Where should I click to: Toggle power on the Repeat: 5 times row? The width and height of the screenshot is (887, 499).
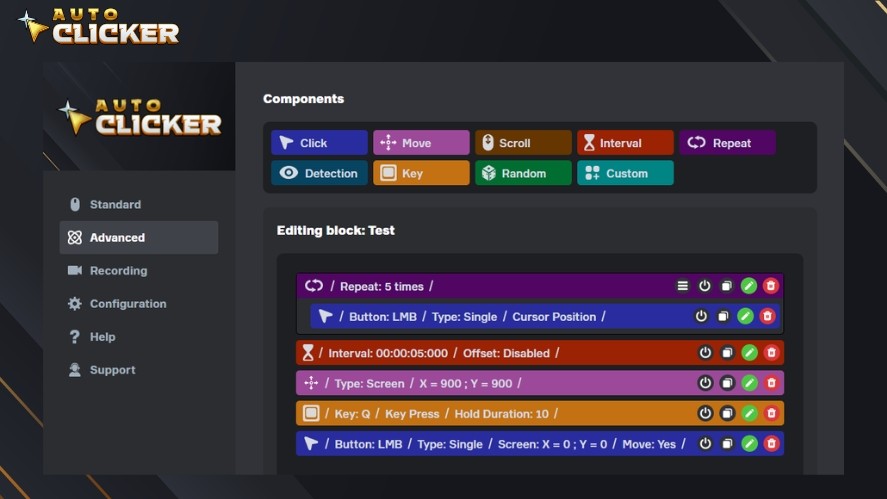(x=704, y=286)
